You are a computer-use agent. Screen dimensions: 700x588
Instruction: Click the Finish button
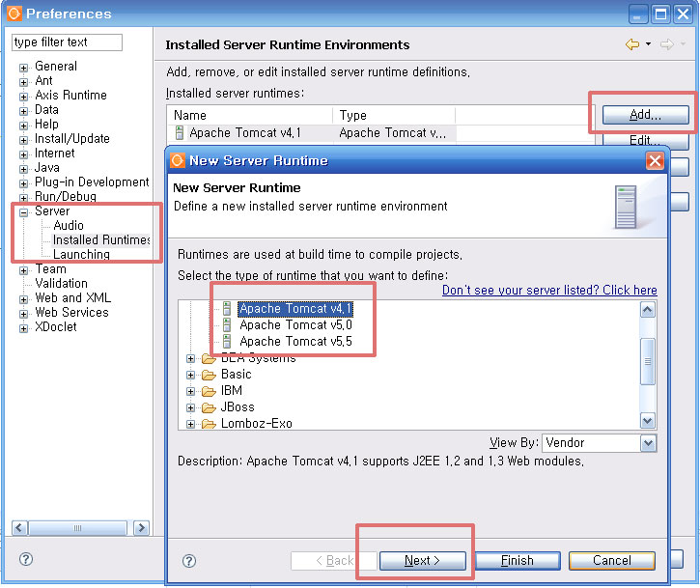pyautogui.click(x=518, y=560)
